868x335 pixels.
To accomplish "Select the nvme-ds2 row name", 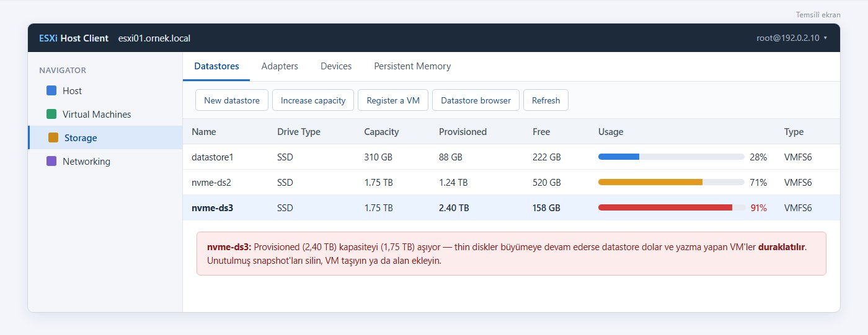I will (210, 183).
